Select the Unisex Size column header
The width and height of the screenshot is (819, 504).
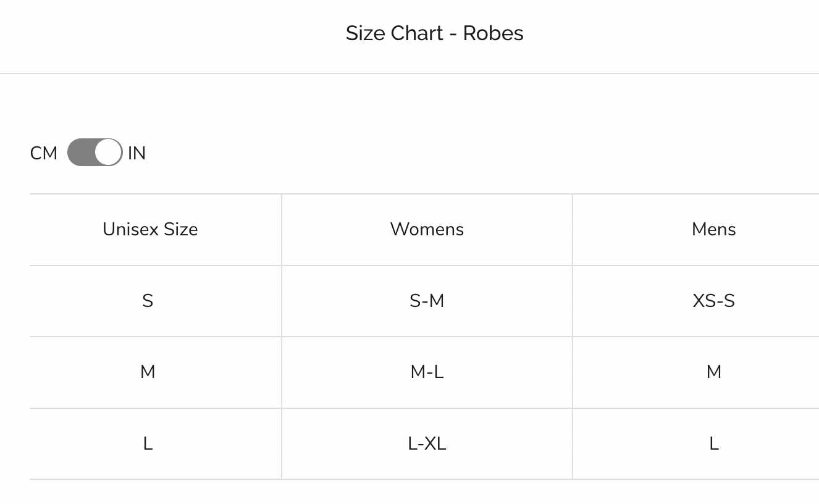click(150, 229)
